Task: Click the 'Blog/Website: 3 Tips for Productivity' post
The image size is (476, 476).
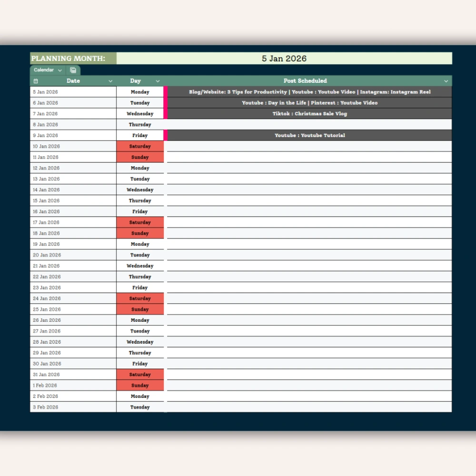Action: [x=309, y=91]
